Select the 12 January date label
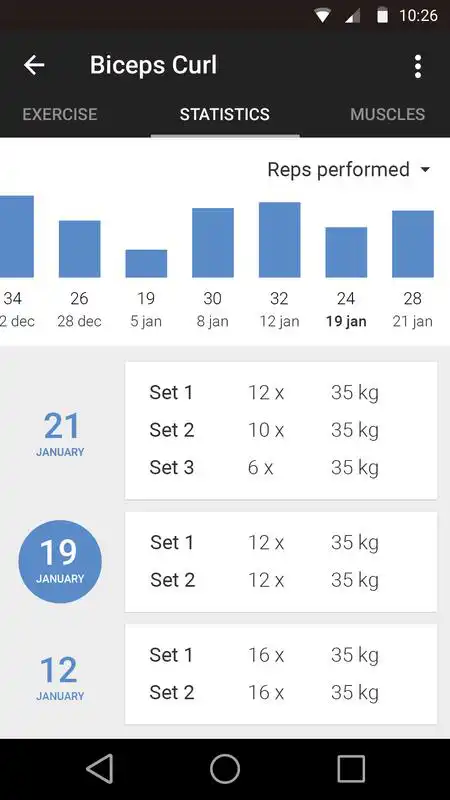 point(60,678)
